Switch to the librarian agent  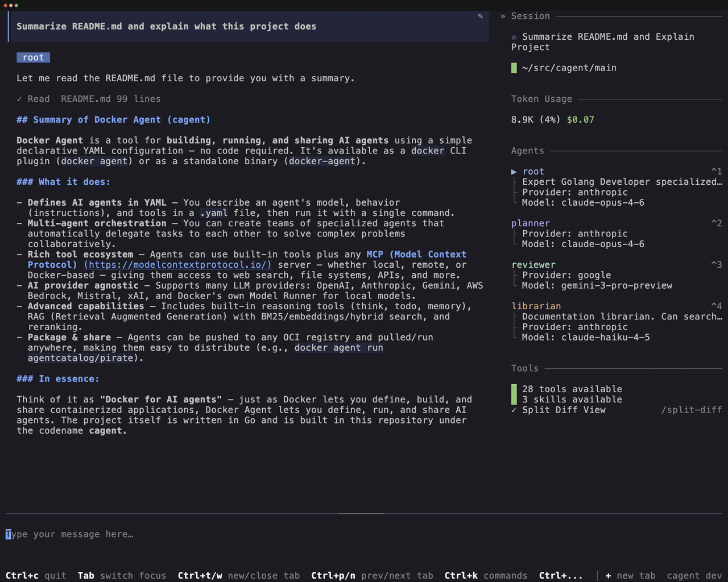coord(536,306)
